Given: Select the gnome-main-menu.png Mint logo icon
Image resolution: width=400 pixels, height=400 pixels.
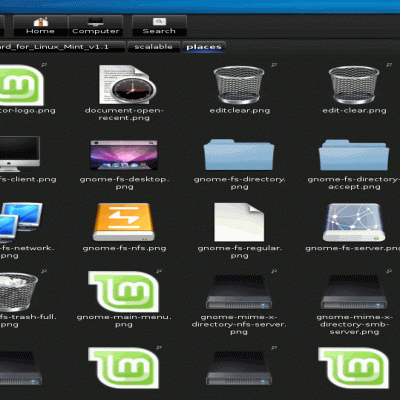Looking at the screenshot, I should 124,291.
